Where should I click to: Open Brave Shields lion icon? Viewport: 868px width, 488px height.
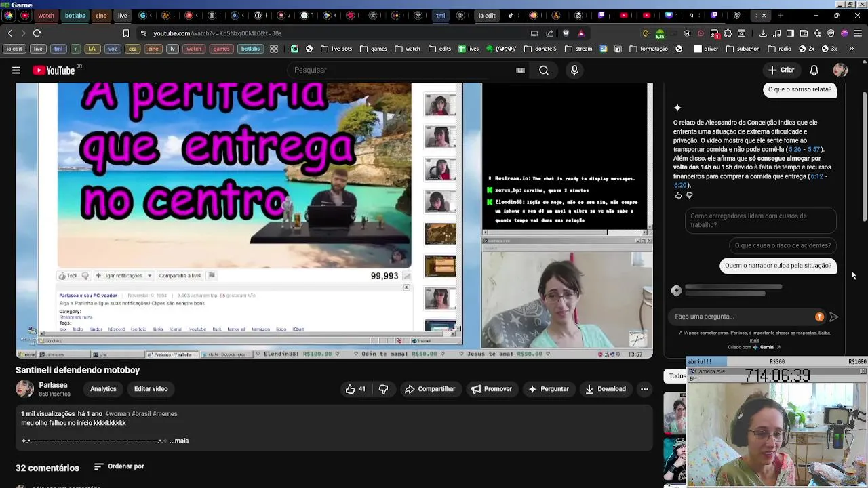coord(566,33)
